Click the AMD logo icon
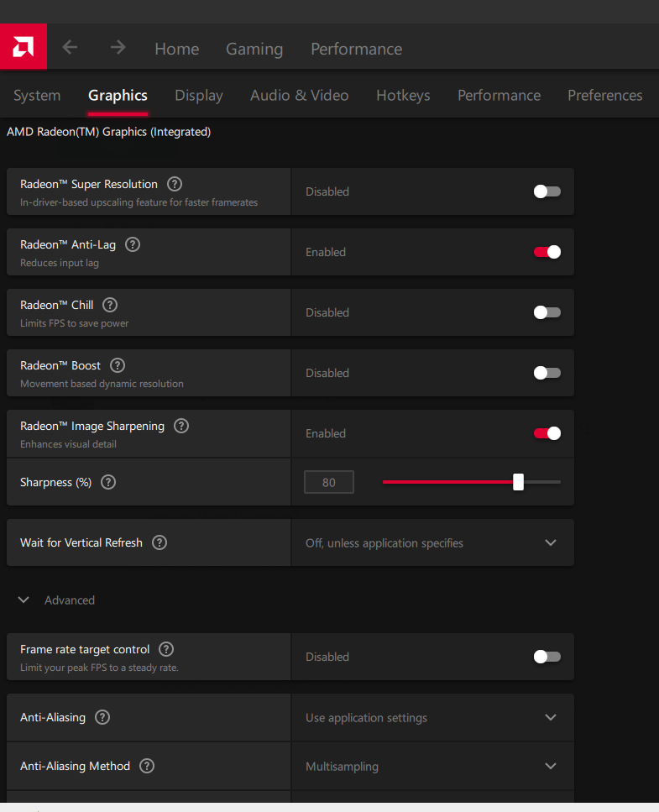The width and height of the screenshot is (659, 812). pos(24,47)
